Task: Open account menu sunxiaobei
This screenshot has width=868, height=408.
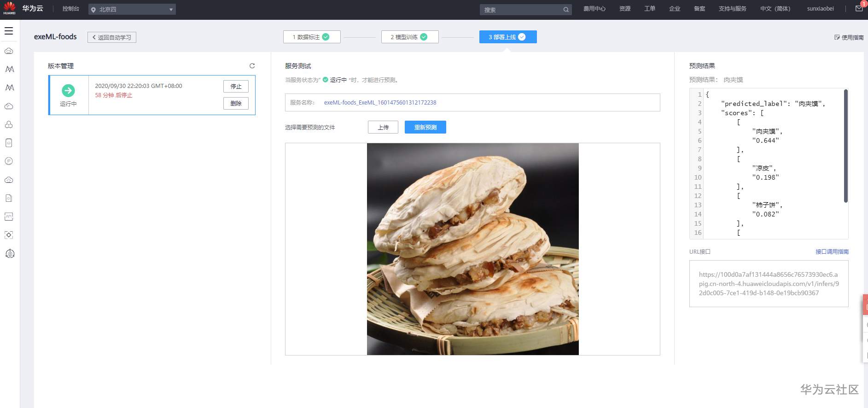Action: (x=821, y=9)
